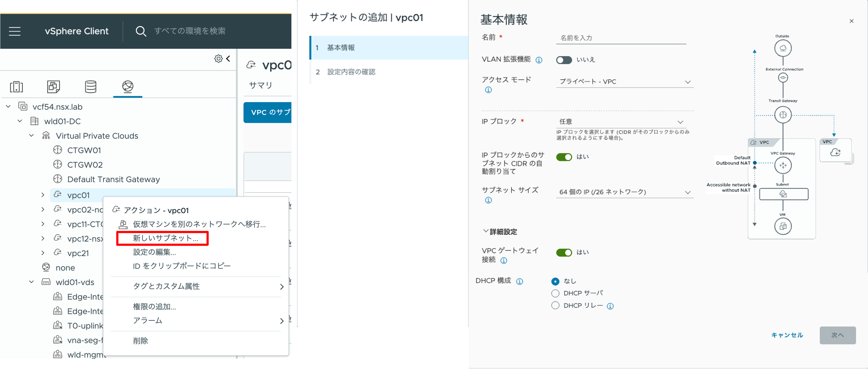Collapse the Virtual Private Clouds node

pyautogui.click(x=31, y=135)
